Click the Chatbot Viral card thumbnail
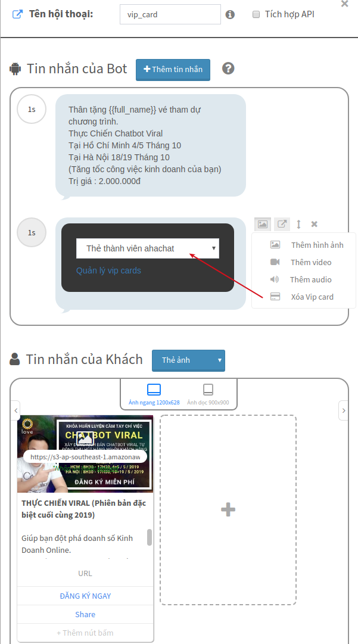The width and height of the screenshot is (358, 644). click(x=85, y=453)
